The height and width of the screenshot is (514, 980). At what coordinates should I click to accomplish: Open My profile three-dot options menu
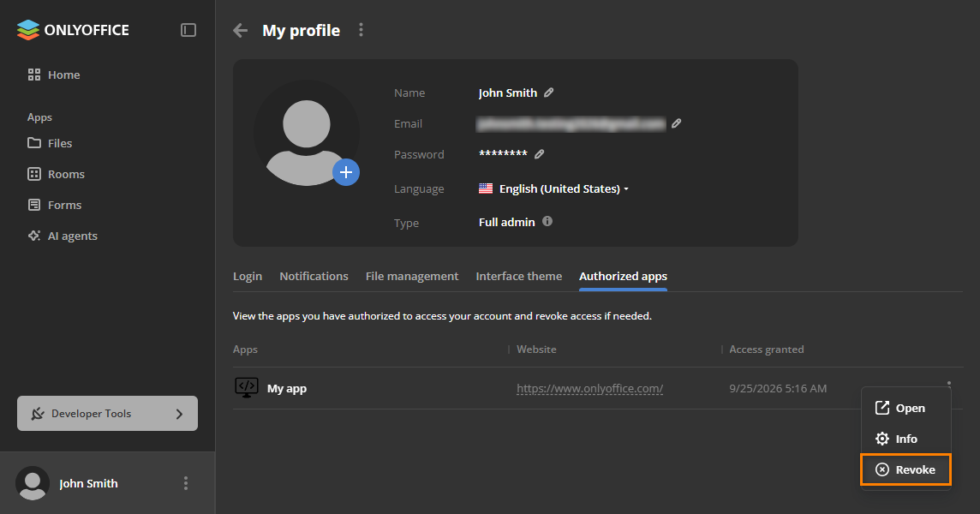coord(361,30)
